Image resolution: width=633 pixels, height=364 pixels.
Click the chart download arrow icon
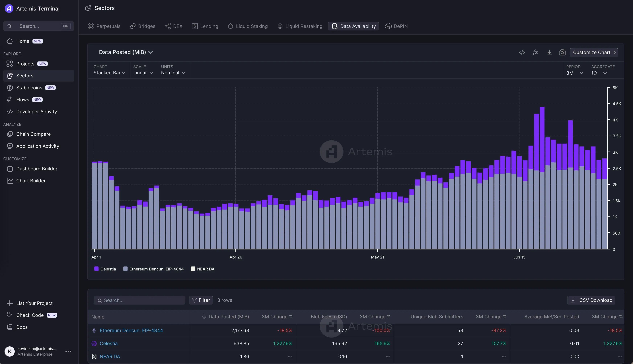549,52
